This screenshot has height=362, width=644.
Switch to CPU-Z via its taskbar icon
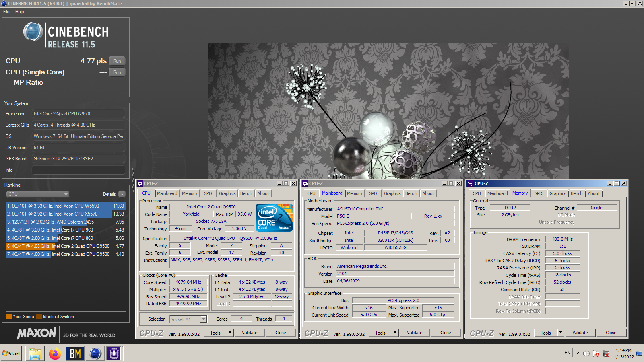click(x=114, y=354)
